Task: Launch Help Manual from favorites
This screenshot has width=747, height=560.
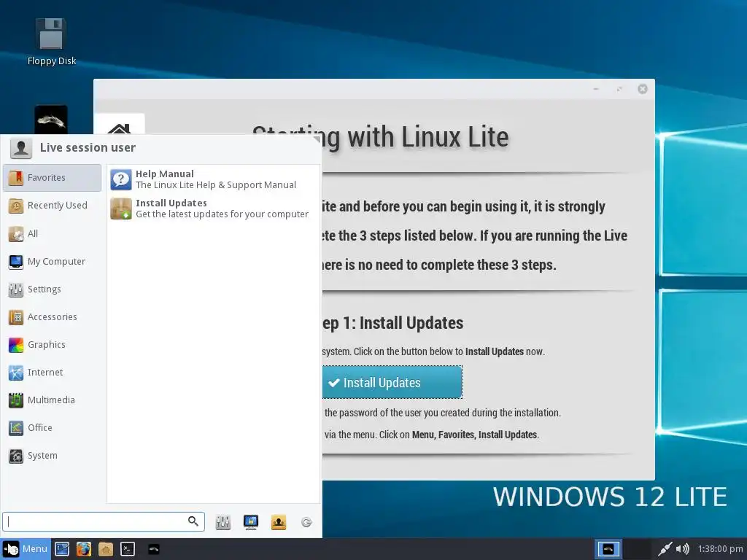Action: pyautogui.click(x=213, y=179)
